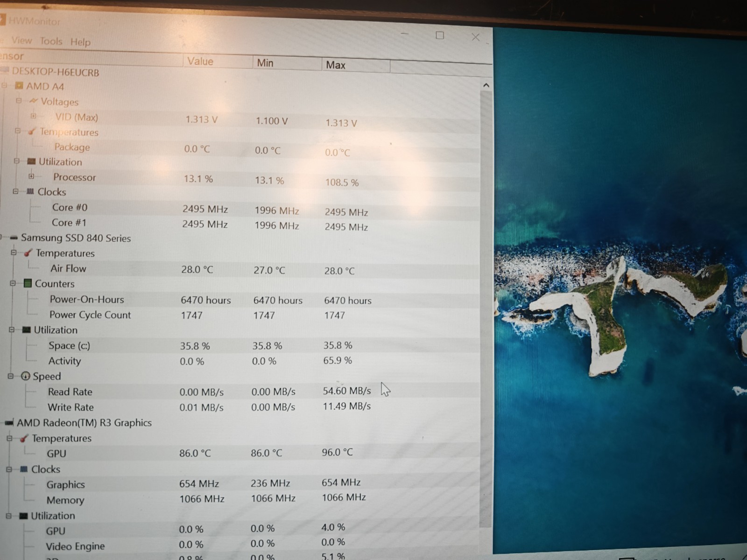Maximize the HWMonitor window

click(x=440, y=35)
